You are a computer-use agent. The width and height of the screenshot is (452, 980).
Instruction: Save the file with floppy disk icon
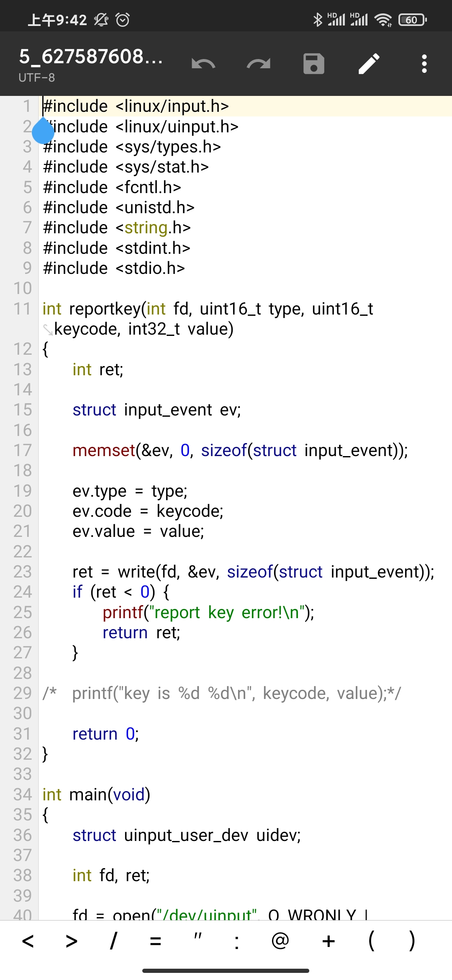[314, 64]
